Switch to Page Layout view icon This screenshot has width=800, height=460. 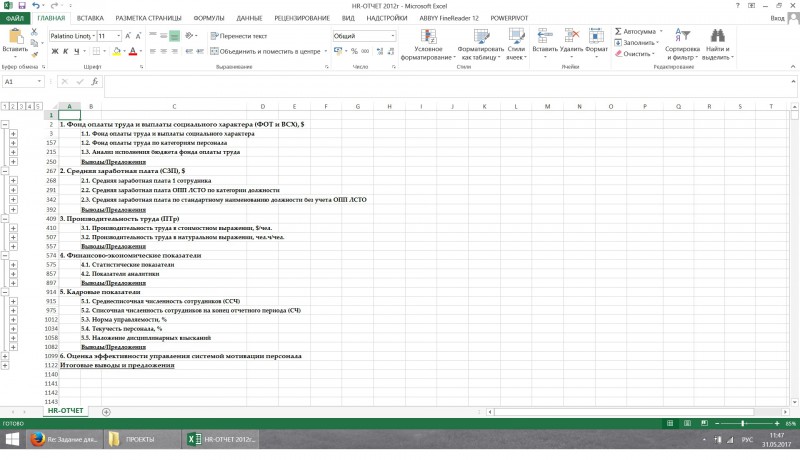click(x=687, y=423)
